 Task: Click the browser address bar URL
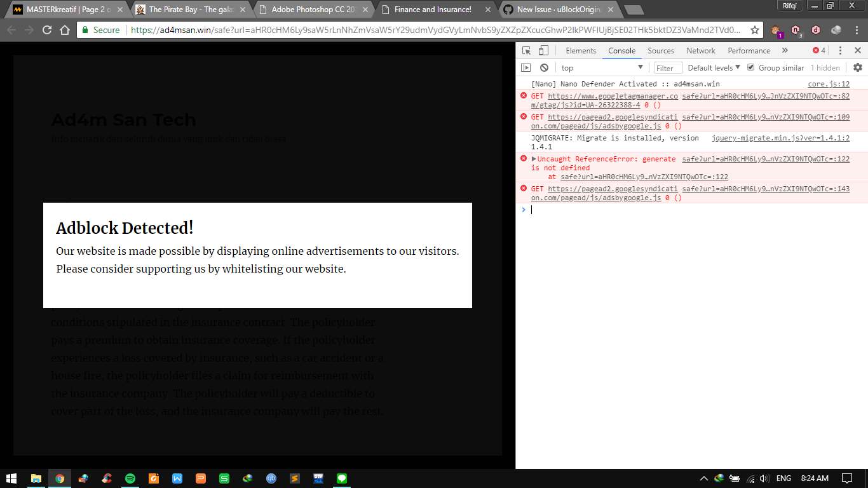435,30
